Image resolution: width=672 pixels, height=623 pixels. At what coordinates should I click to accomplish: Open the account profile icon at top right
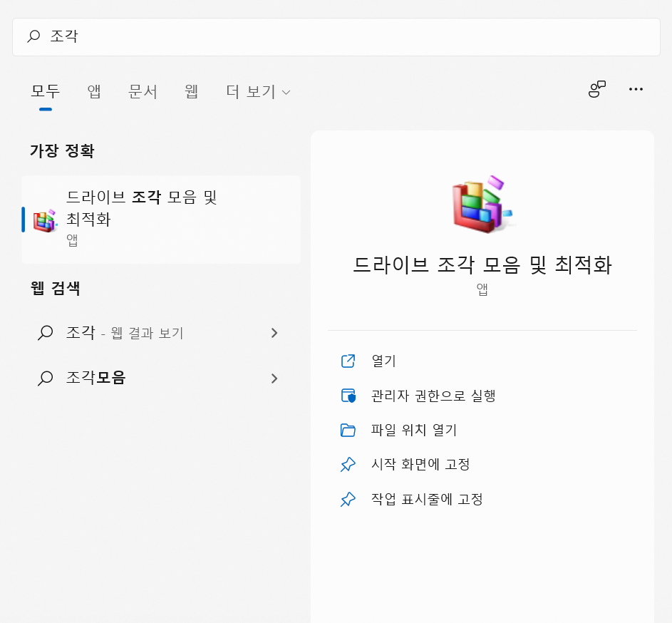click(597, 90)
